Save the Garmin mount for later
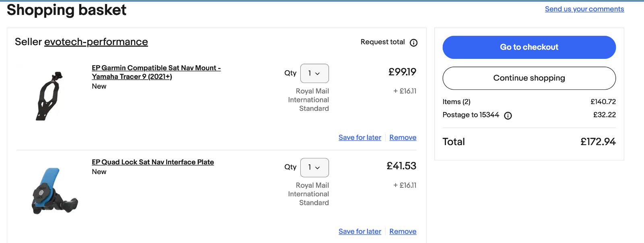The image size is (644, 243). click(360, 137)
